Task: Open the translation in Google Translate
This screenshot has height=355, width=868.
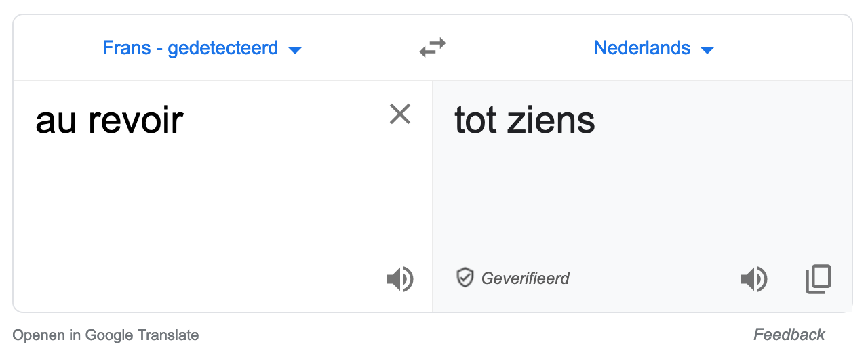Action: coord(106,335)
